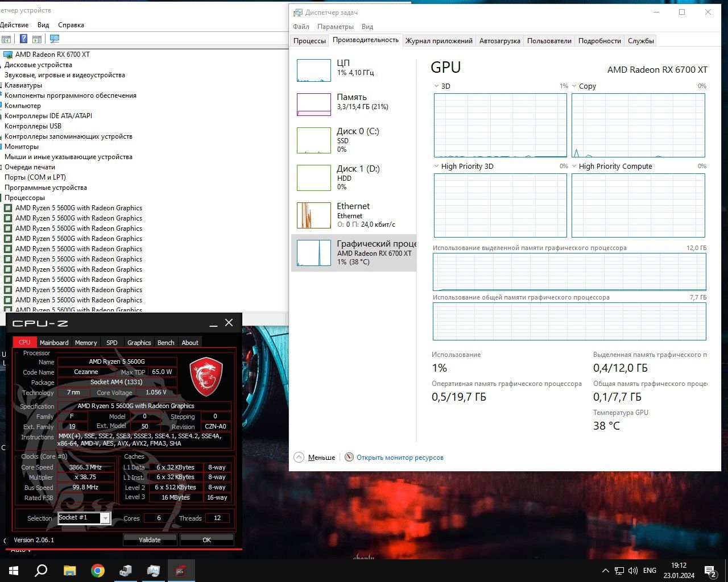The image size is (728, 582).
Task: Open the Файл menu in Task Manager
Action: click(x=301, y=27)
